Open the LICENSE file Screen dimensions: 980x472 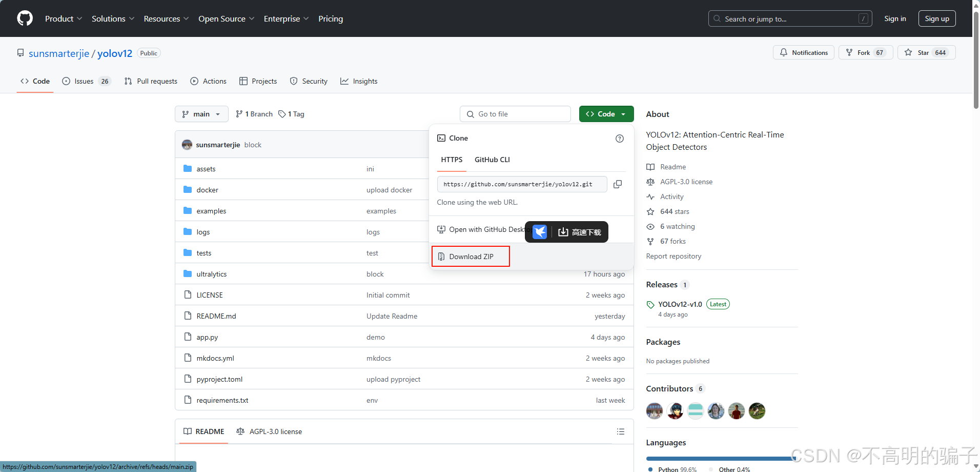coord(210,295)
